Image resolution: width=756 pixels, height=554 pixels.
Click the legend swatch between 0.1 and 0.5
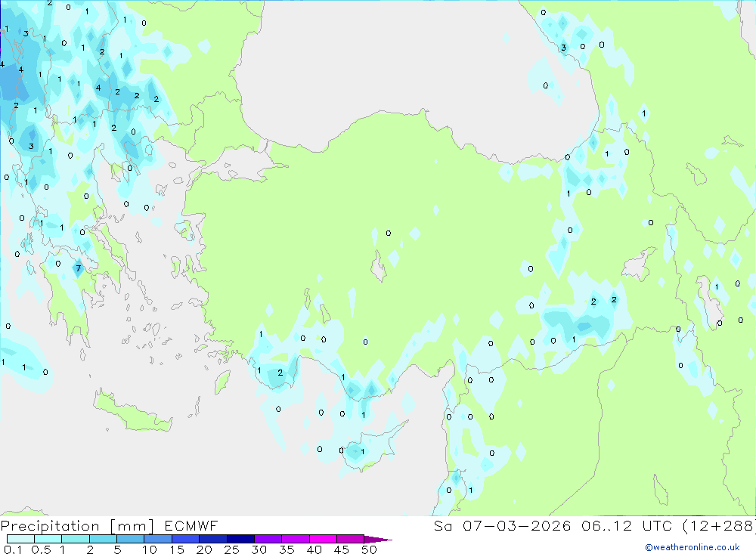20,539
